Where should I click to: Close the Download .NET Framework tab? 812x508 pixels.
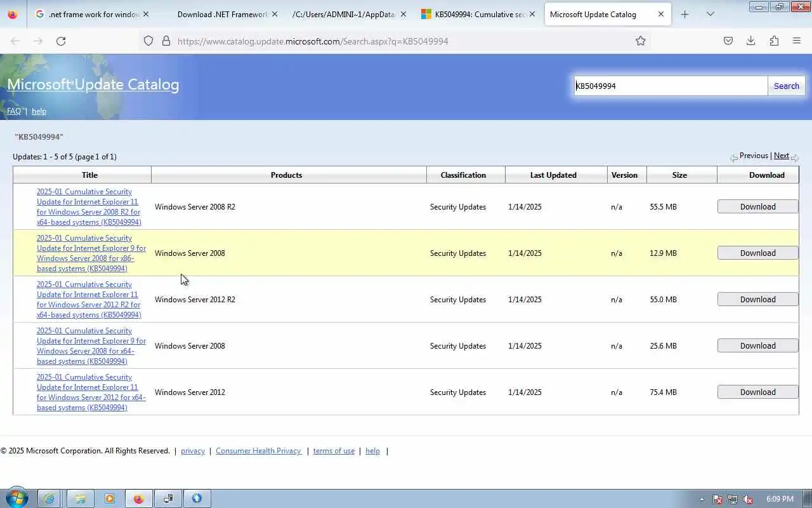(275, 14)
